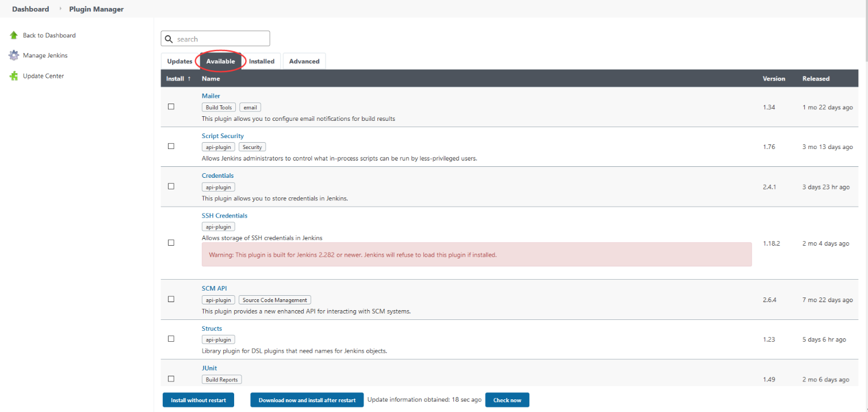Click the Security tag under Script Security
Viewport: 868px width, 412px height.
coord(252,147)
